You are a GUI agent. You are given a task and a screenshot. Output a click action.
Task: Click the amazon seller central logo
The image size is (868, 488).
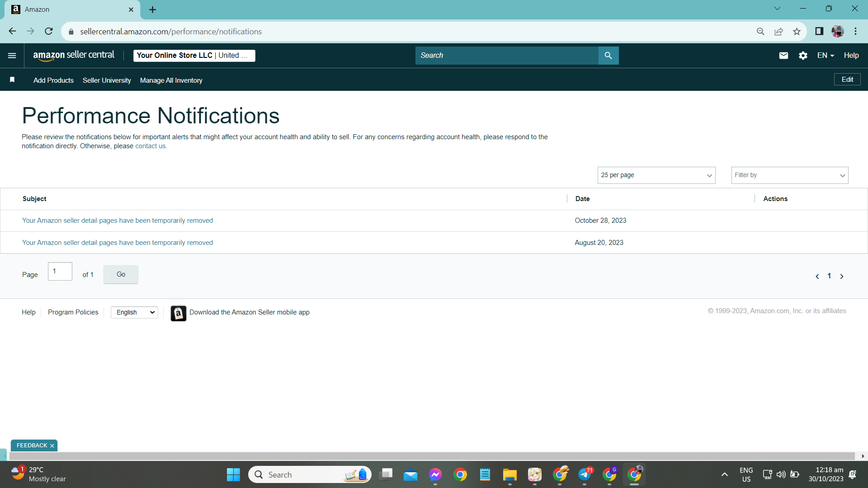(x=74, y=56)
